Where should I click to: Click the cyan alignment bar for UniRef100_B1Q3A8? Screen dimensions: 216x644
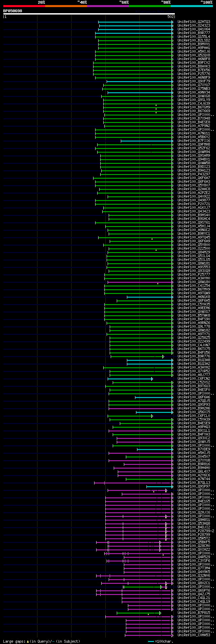tap(150, 360)
